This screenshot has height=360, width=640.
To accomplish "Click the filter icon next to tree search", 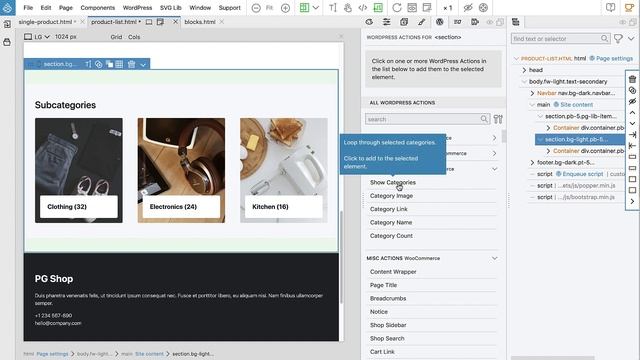I will pyautogui.click(x=618, y=39).
